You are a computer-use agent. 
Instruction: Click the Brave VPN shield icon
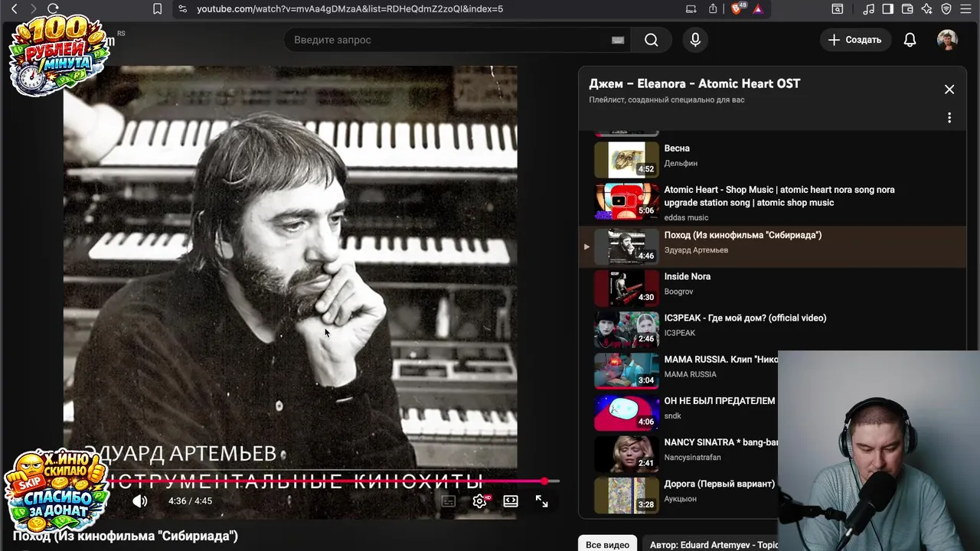click(x=946, y=9)
